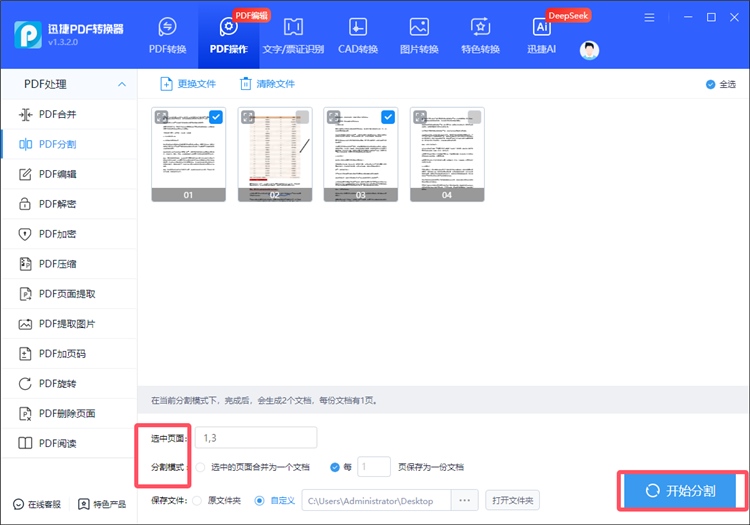The height and width of the screenshot is (525, 750).
Task: Open PDF删除页面 option
Action: coord(69,414)
